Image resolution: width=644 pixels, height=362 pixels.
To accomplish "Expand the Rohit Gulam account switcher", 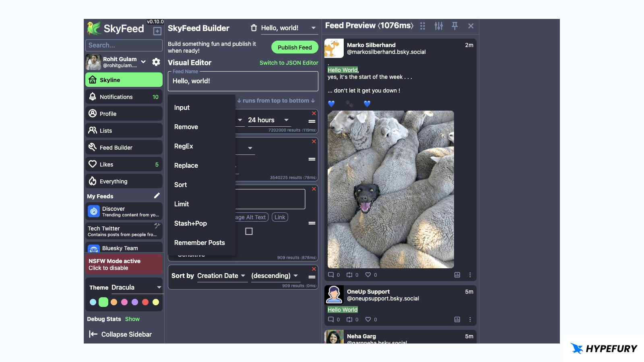I will coord(143,62).
